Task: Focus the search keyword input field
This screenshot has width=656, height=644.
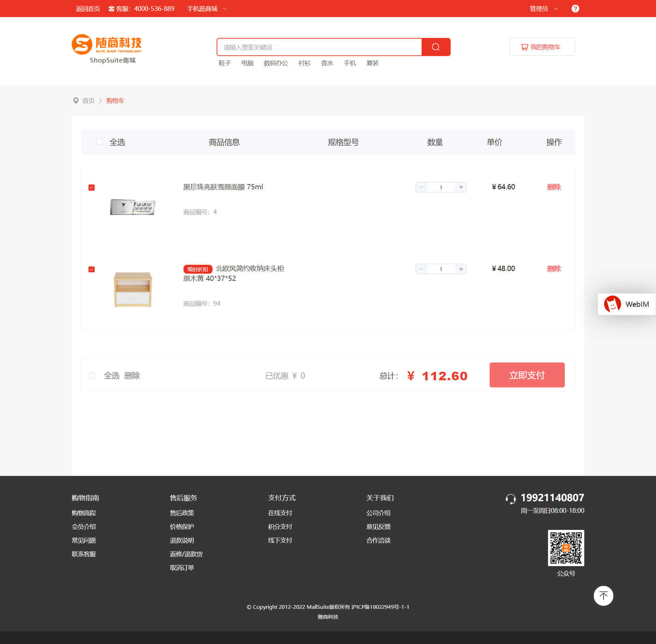Action: pos(319,47)
